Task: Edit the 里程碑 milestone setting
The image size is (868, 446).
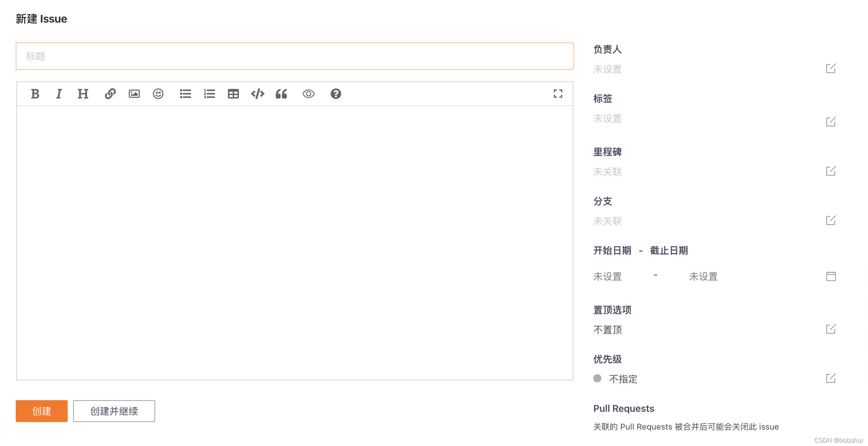Action: [830, 171]
